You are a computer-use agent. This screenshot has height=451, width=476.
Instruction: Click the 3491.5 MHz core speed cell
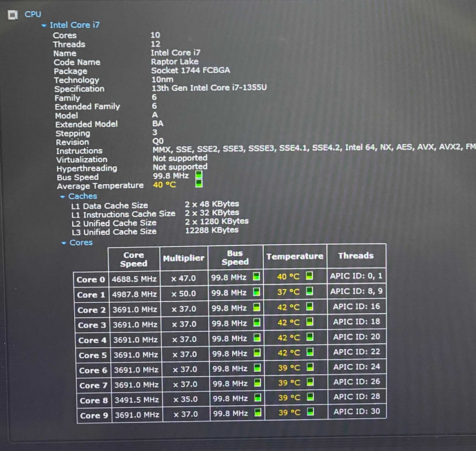pos(137,400)
